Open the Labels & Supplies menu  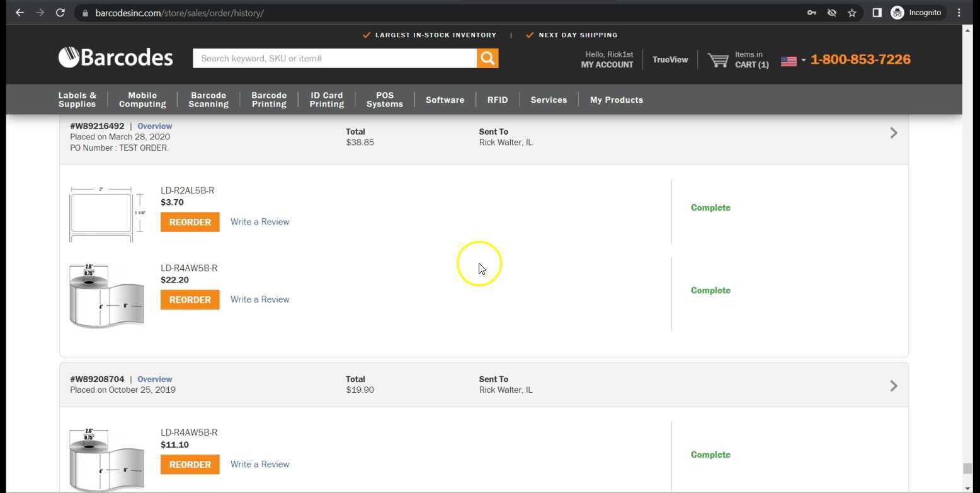pyautogui.click(x=77, y=100)
